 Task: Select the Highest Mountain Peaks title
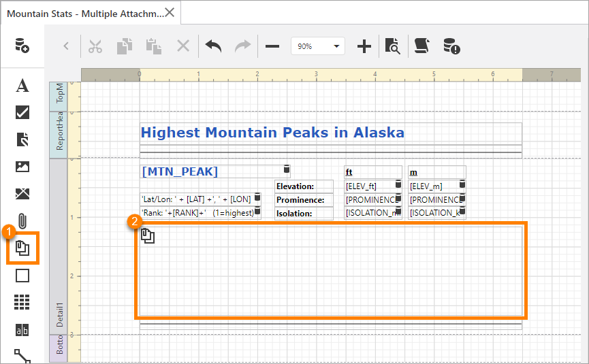click(272, 133)
